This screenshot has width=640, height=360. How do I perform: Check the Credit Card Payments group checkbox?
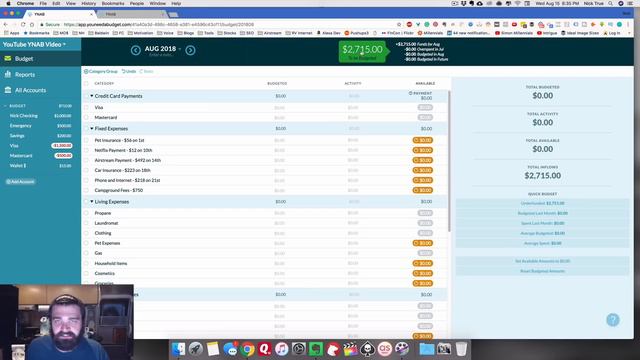86,96
